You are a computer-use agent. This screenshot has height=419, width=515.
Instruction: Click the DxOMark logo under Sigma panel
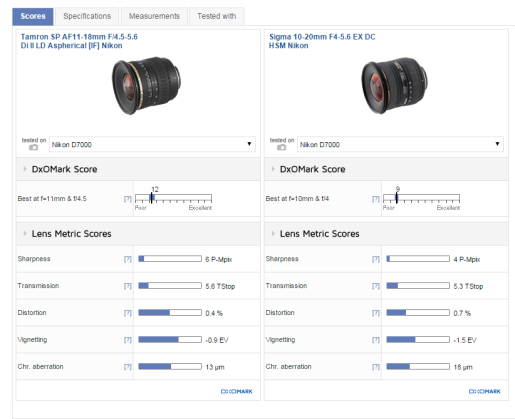point(485,391)
